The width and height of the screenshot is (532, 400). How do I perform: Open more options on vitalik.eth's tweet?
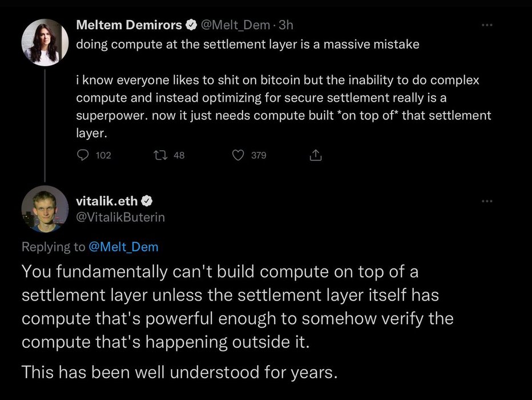(x=486, y=201)
